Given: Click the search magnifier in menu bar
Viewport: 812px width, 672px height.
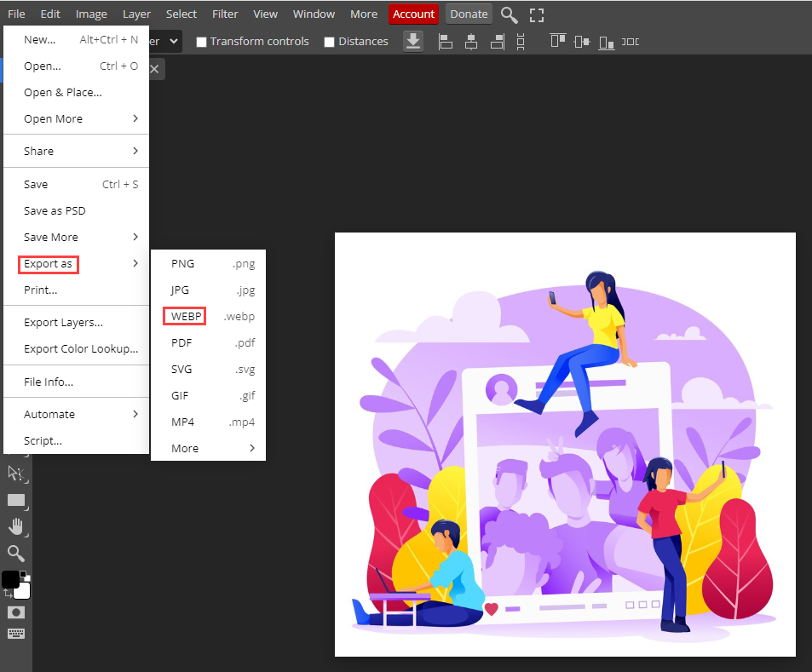Looking at the screenshot, I should [509, 14].
